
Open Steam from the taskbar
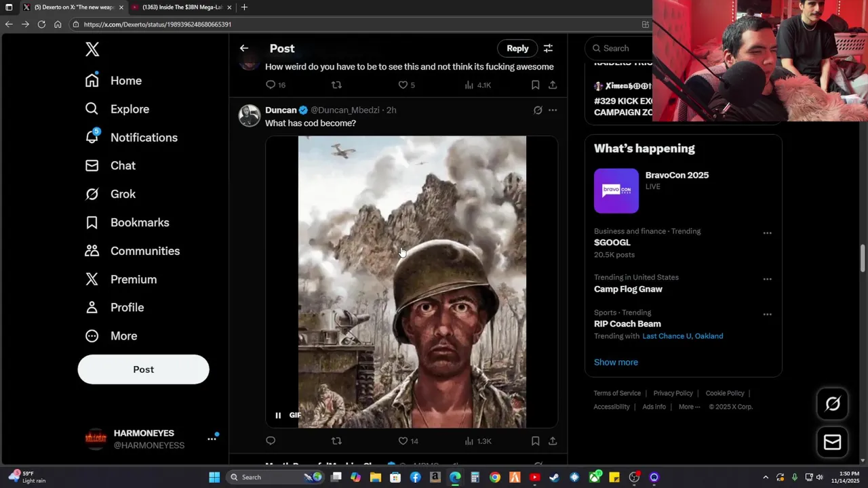click(554, 477)
